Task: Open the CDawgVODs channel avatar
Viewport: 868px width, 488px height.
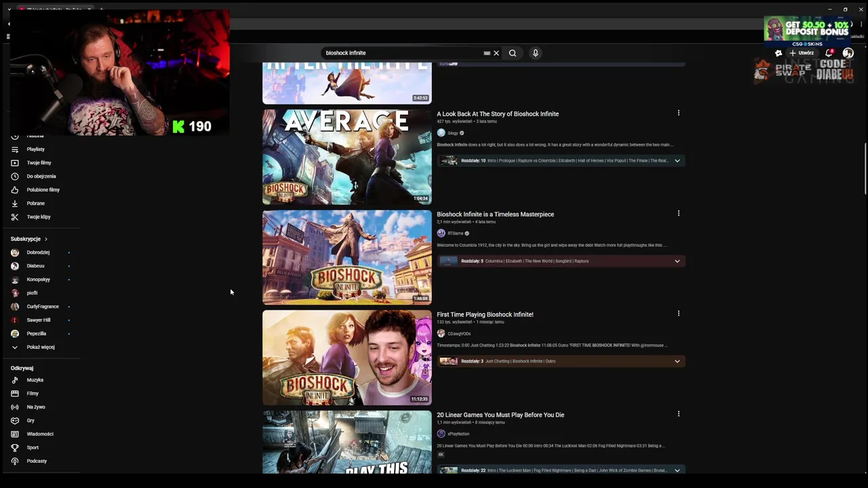Action: (441, 333)
